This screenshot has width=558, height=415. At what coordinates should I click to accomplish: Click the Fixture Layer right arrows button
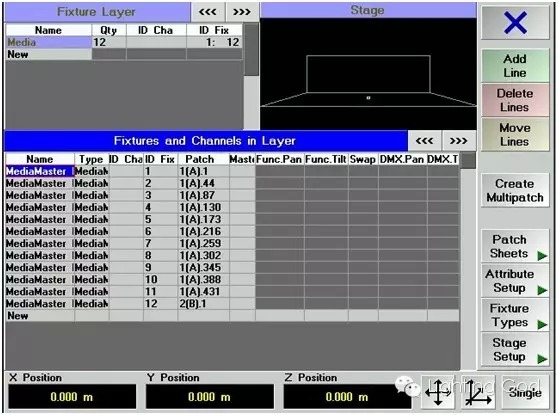[x=242, y=12]
